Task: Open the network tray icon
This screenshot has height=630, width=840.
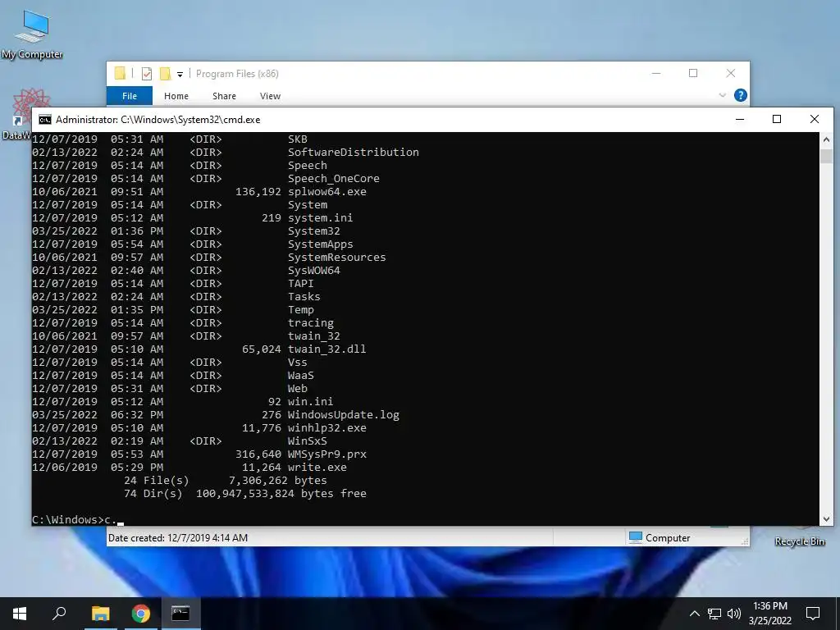Action: pyautogui.click(x=714, y=614)
